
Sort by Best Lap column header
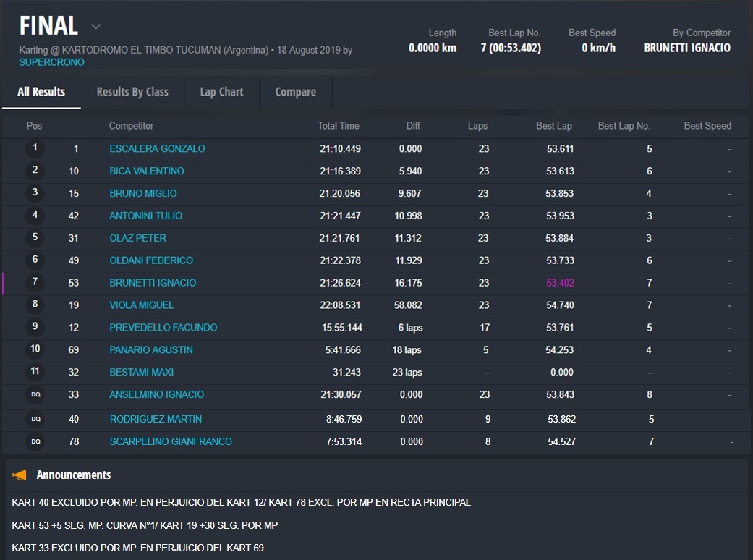pos(553,126)
